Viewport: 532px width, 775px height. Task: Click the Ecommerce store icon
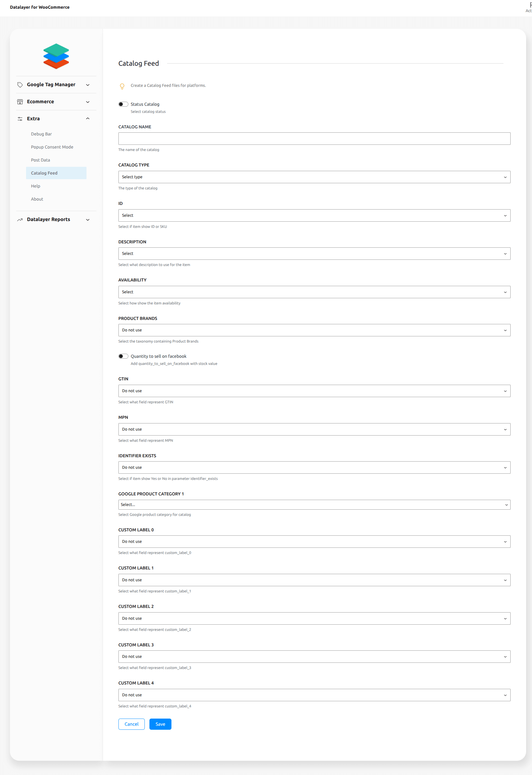(20, 102)
